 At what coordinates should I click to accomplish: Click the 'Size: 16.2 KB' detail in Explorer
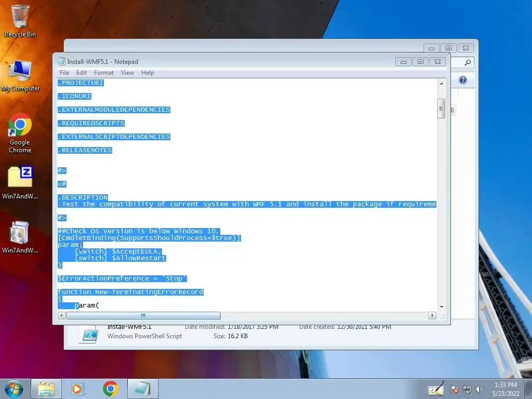230,336
